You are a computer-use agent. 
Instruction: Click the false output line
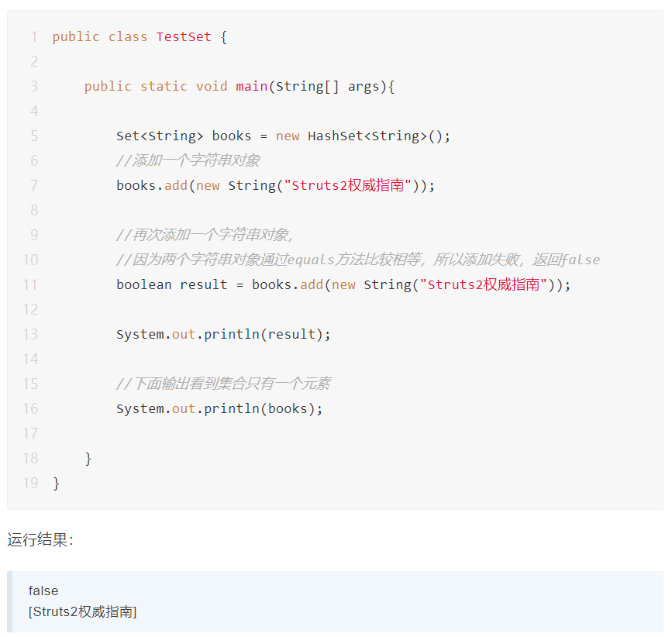point(43,591)
